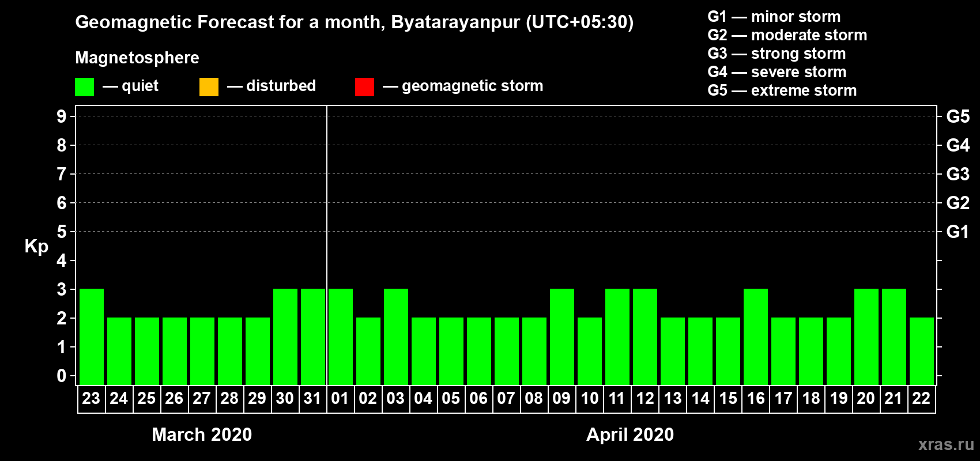Click the date cell labeled 22
980x461 pixels.
tap(921, 399)
